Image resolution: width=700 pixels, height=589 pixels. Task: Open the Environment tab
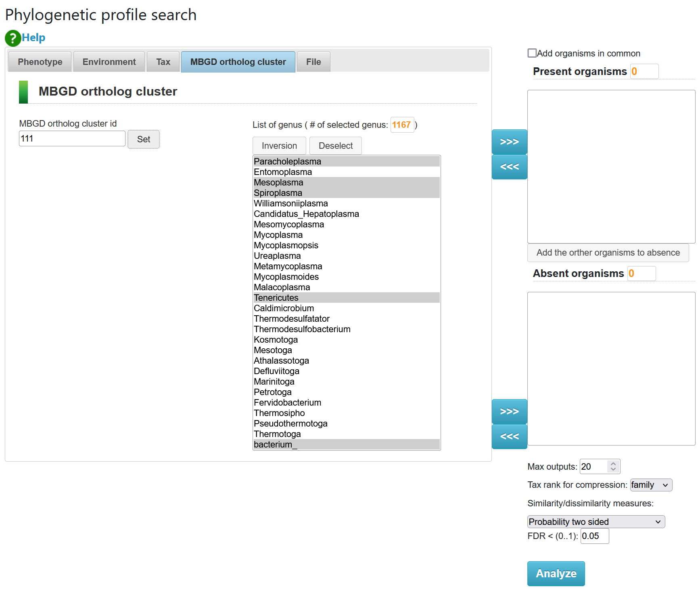pos(109,62)
